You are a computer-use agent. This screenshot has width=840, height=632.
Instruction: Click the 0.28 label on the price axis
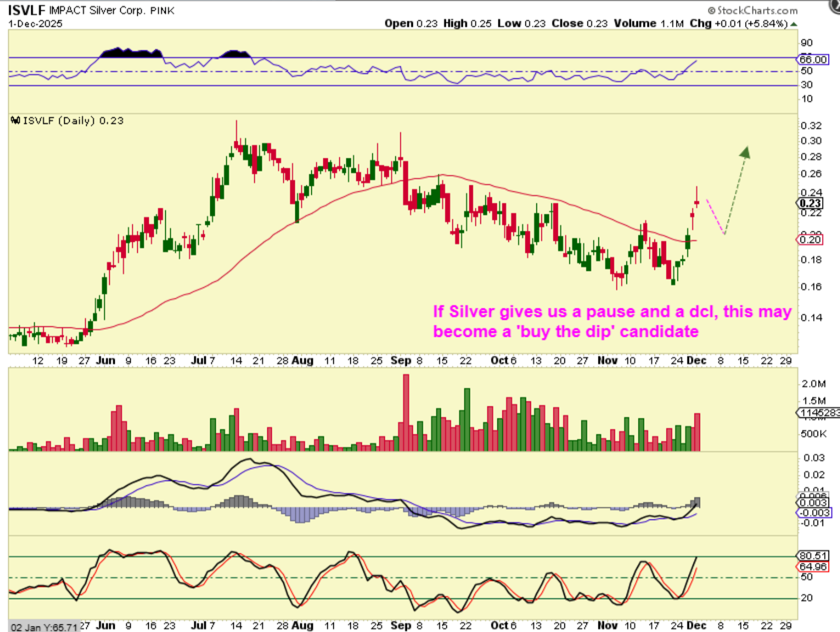(x=811, y=157)
